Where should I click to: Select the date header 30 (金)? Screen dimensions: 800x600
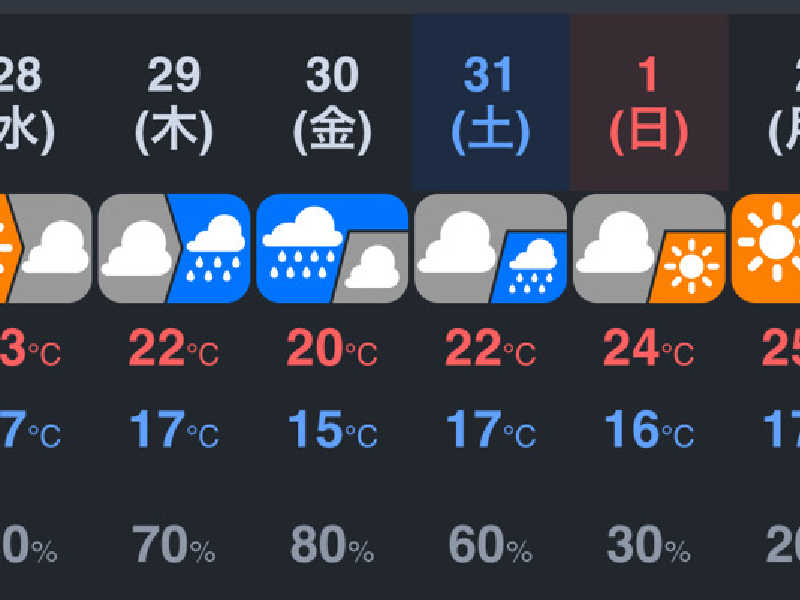(332, 105)
